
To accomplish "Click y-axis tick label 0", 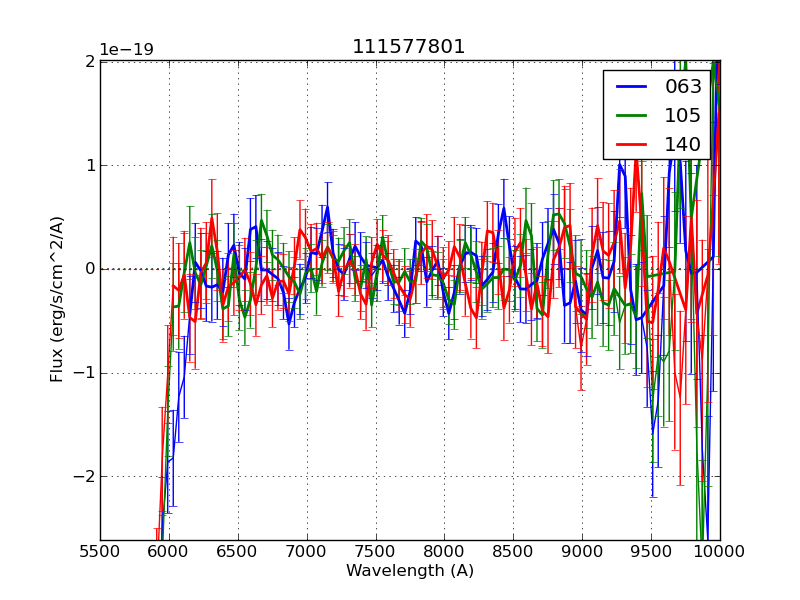I will pos(89,269).
